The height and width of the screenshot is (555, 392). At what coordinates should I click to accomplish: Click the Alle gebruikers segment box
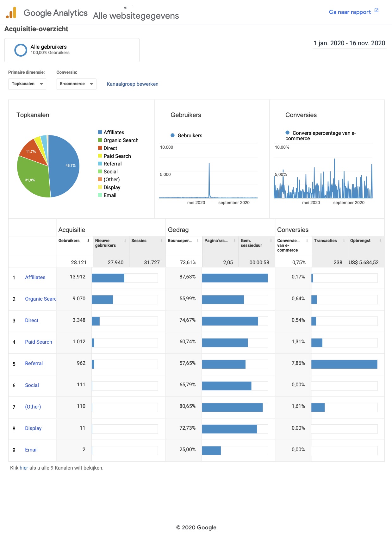72,50
